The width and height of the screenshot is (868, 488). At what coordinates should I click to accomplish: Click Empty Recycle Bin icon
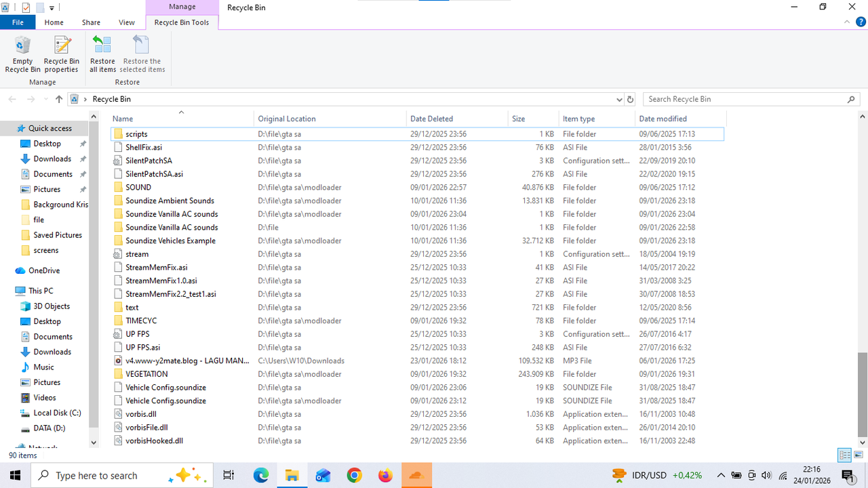point(23,55)
